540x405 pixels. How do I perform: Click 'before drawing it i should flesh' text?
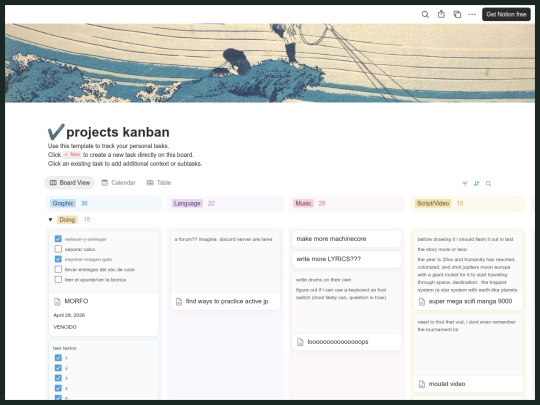pos(465,239)
